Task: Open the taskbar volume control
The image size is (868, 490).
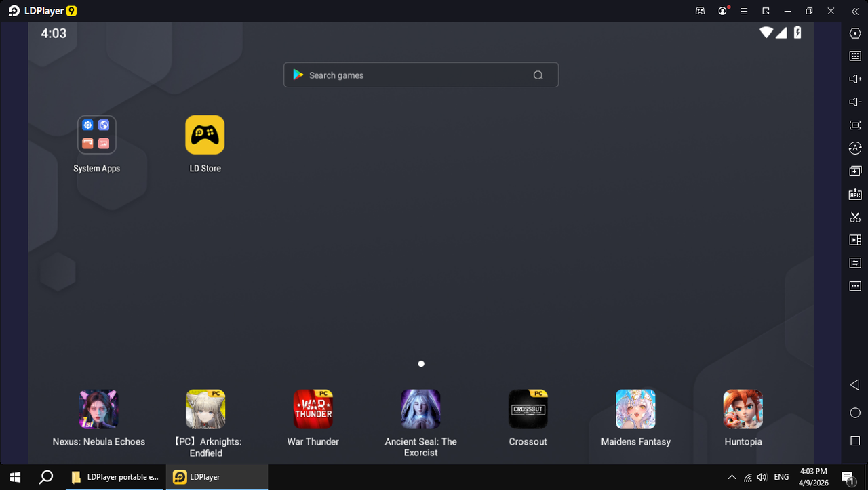Action: (x=762, y=477)
